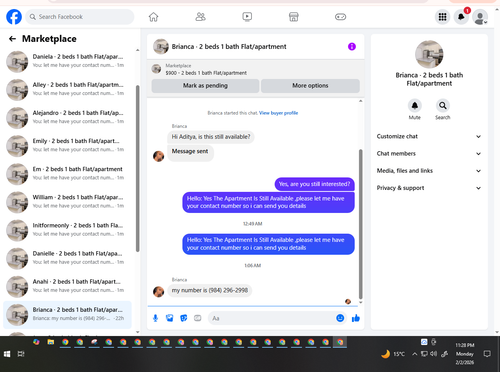The width and height of the screenshot is (500, 372).
Task: Click the chat header title Brianca
Action: [x=229, y=47]
